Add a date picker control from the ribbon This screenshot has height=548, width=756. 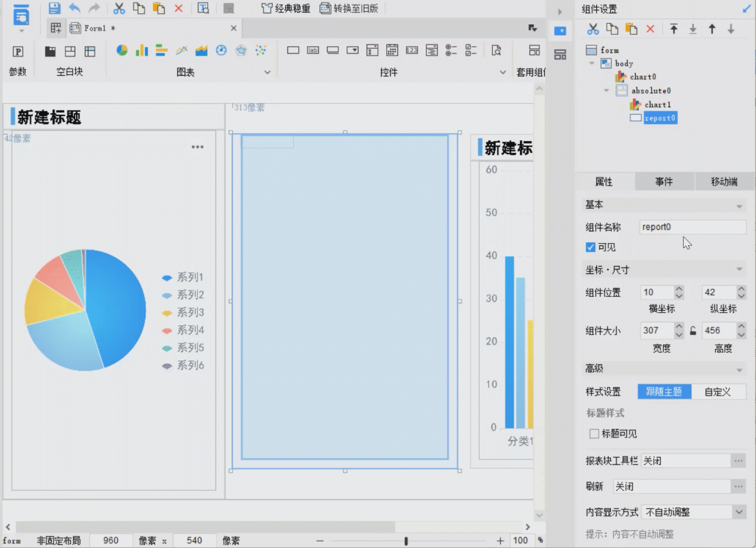click(x=392, y=50)
